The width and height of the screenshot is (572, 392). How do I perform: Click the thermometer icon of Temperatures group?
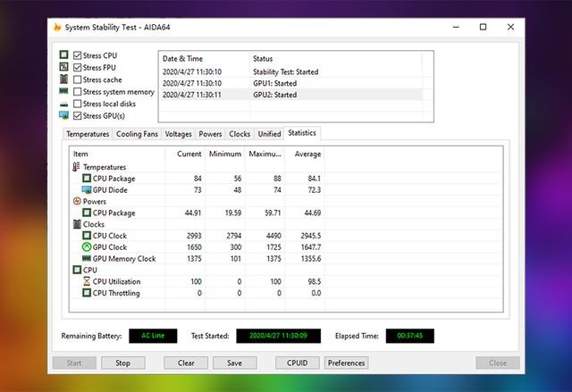click(x=76, y=167)
